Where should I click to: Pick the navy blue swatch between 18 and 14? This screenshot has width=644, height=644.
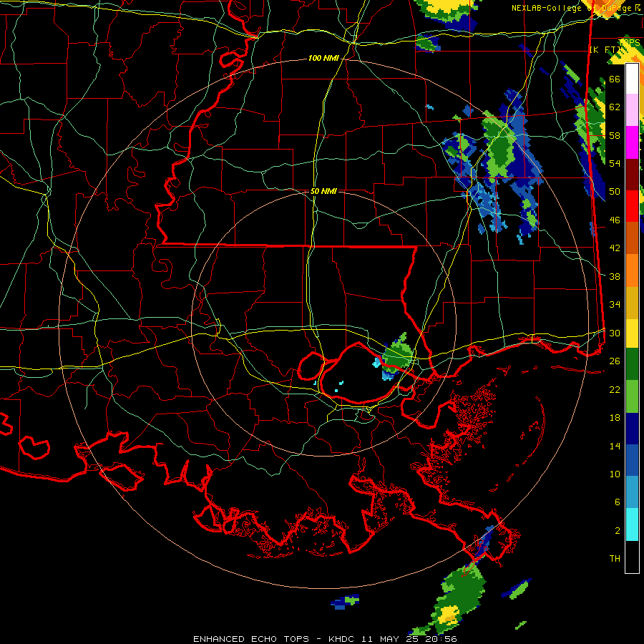(632, 429)
